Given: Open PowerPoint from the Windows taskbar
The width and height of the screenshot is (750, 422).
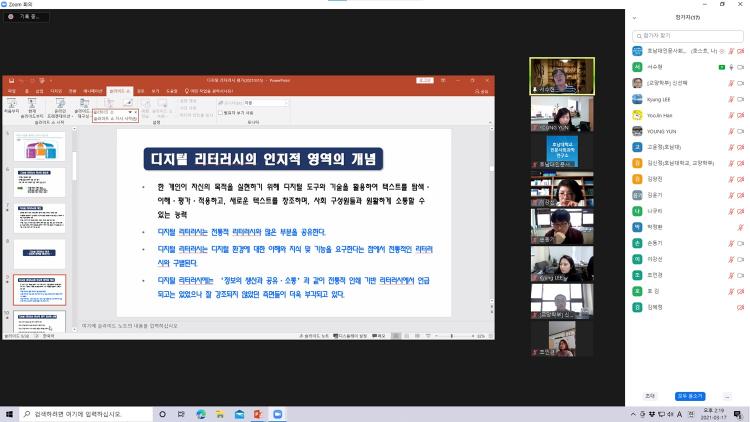Looking at the screenshot, I should point(257,413).
